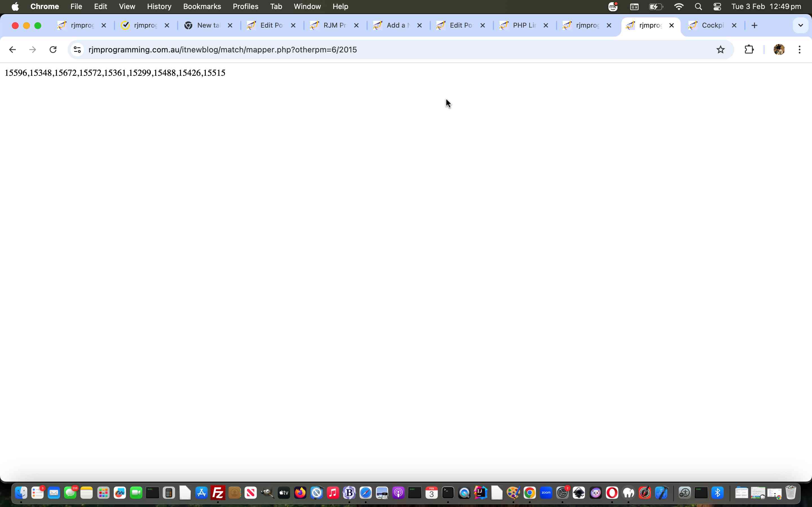Open a new tab with the plus button
This screenshot has width=812, height=507.
(x=754, y=25)
